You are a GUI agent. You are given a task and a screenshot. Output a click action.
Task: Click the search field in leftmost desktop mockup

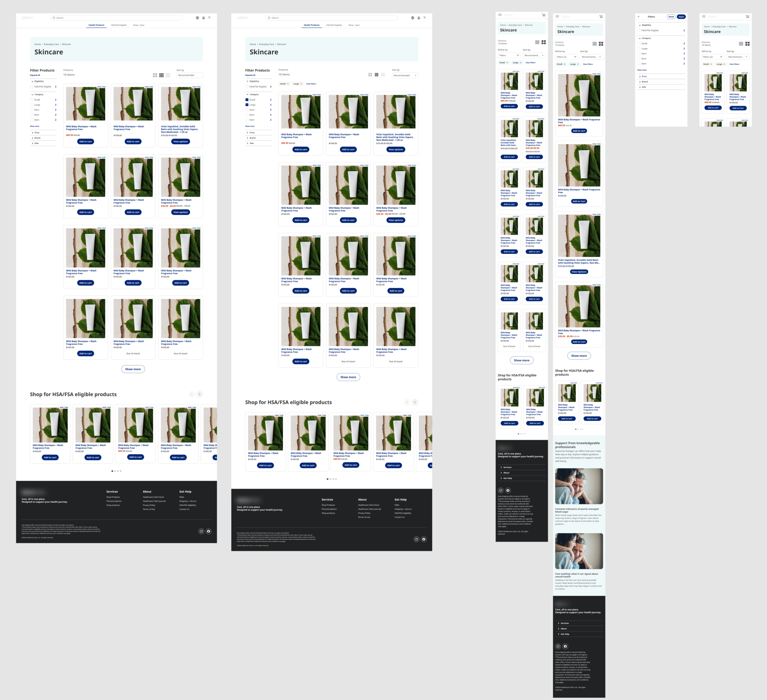click(x=116, y=18)
